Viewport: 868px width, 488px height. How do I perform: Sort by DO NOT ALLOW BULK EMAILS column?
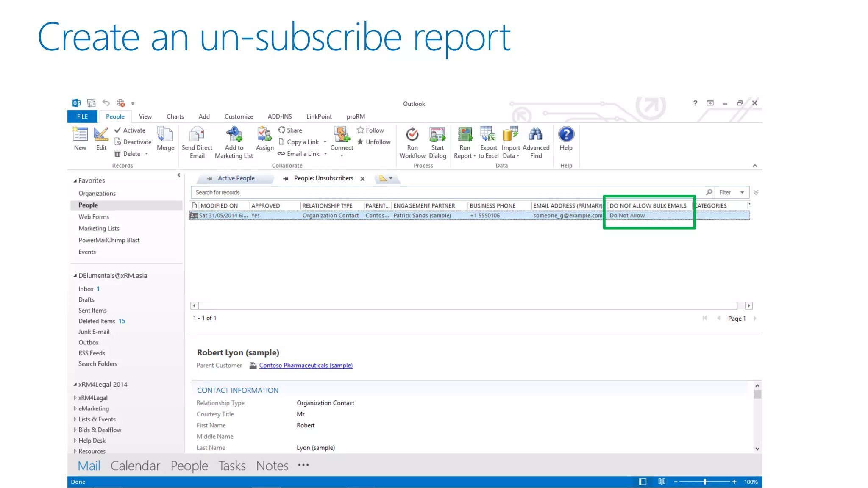tap(648, 206)
